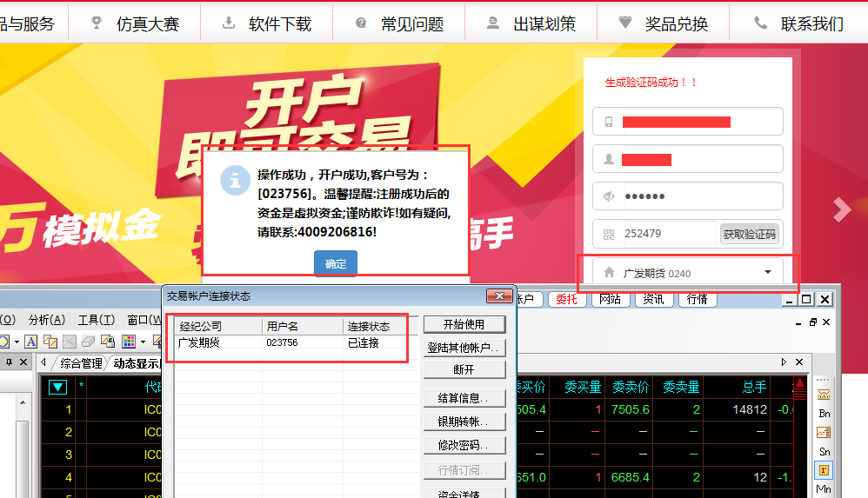Click the 开始使用 button in dialog
The width and height of the screenshot is (868, 498).
click(x=464, y=324)
